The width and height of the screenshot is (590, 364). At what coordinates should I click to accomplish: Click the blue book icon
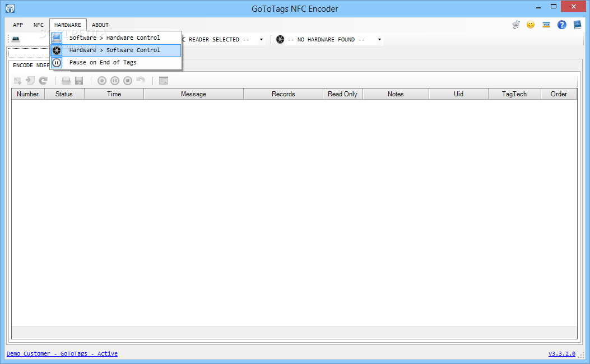[x=577, y=25]
